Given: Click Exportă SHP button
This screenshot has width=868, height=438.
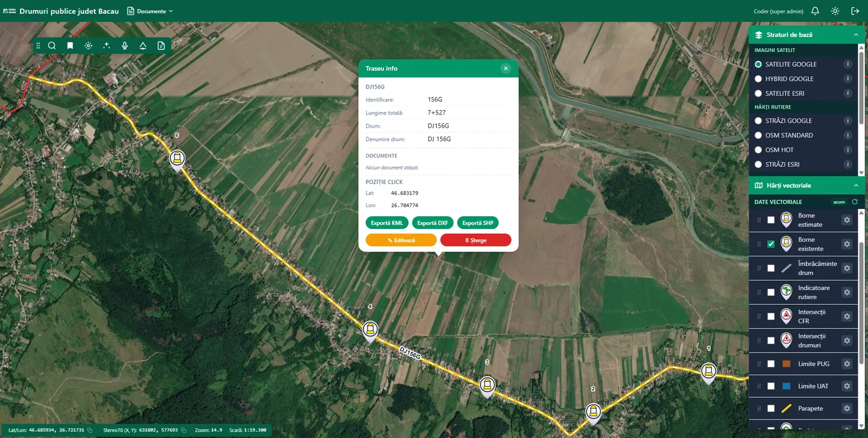Looking at the screenshot, I should (x=478, y=223).
